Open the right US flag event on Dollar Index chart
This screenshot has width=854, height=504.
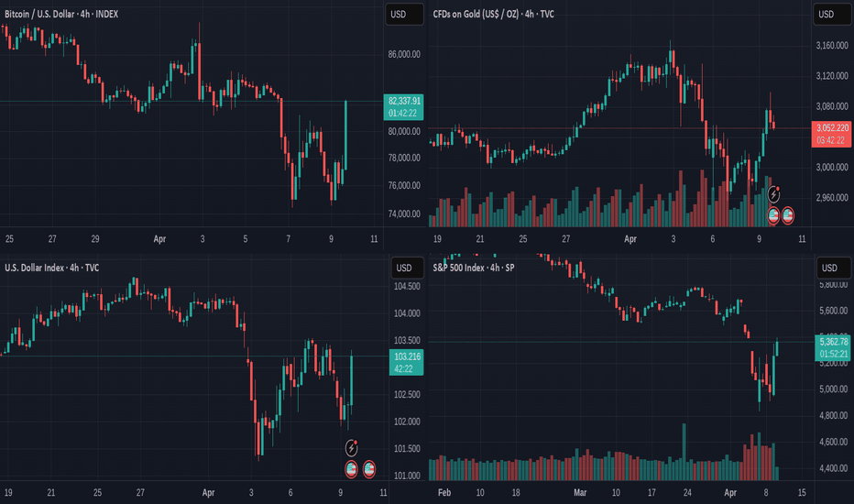(368, 469)
